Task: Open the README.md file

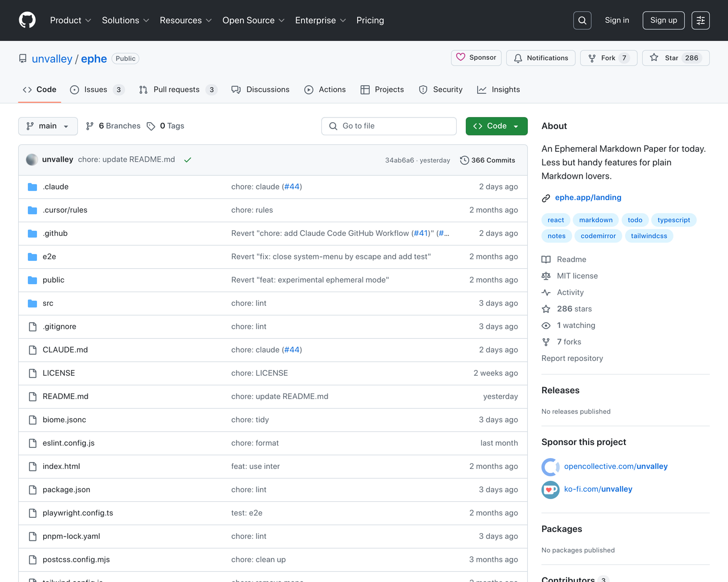Action: 65,397
